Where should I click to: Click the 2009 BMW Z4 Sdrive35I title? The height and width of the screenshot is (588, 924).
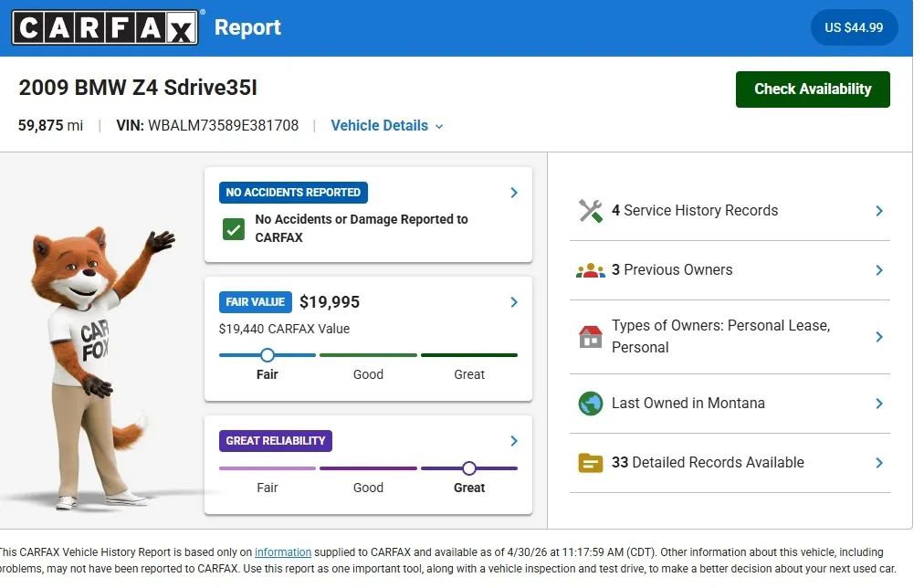(138, 88)
